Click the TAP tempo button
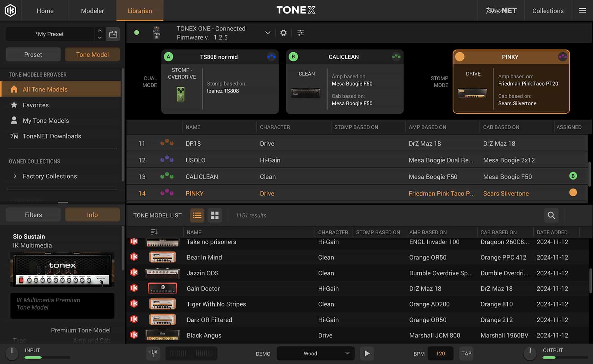 point(466,353)
